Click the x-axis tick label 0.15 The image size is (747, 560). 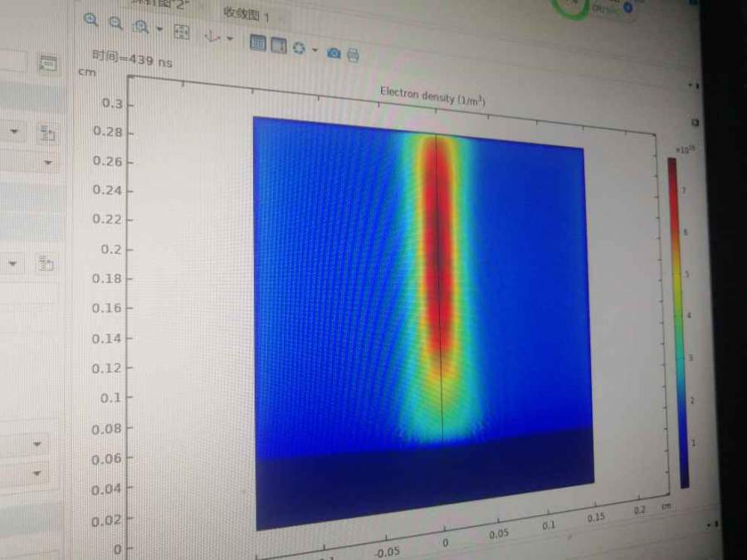[x=596, y=518]
